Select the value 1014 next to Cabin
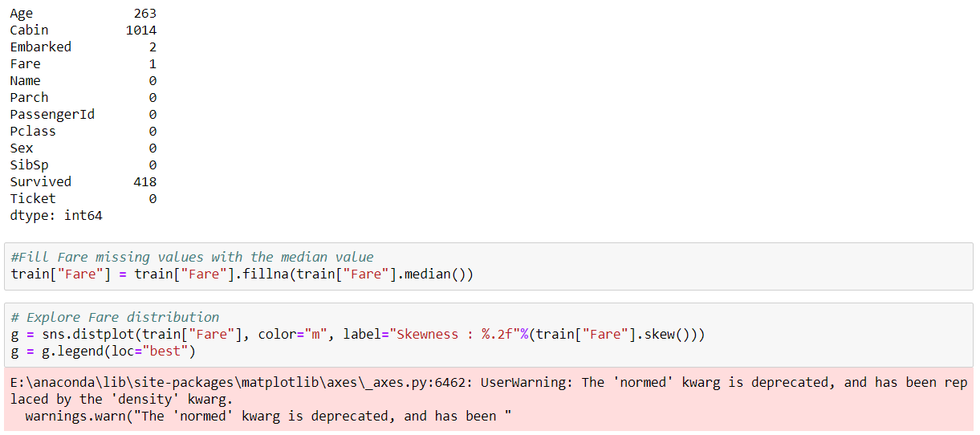The width and height of the screenshot is (980, 435). coord(141,30)
